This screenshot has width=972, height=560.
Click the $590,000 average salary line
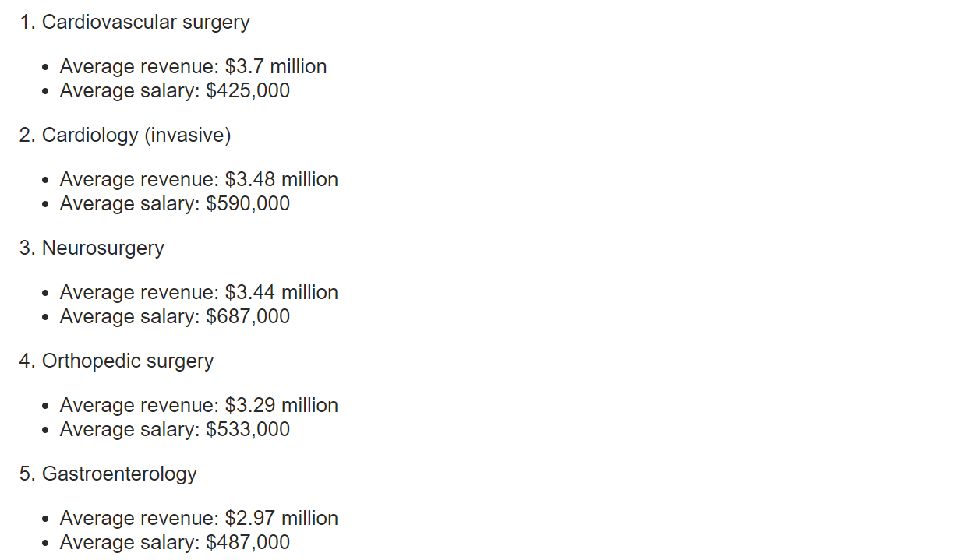coord(175,204)
